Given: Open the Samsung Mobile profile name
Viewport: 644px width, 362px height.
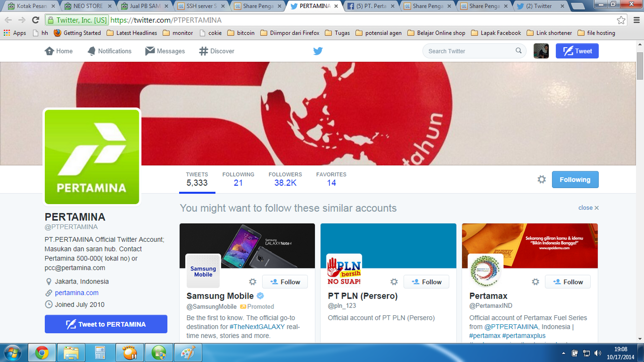Looking at the screenshot, I should point(220,296).
